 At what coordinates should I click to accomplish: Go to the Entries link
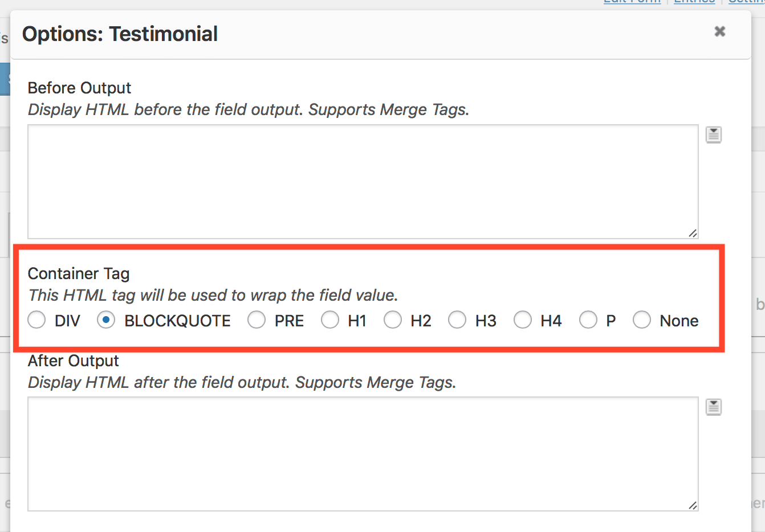(694, 2)
